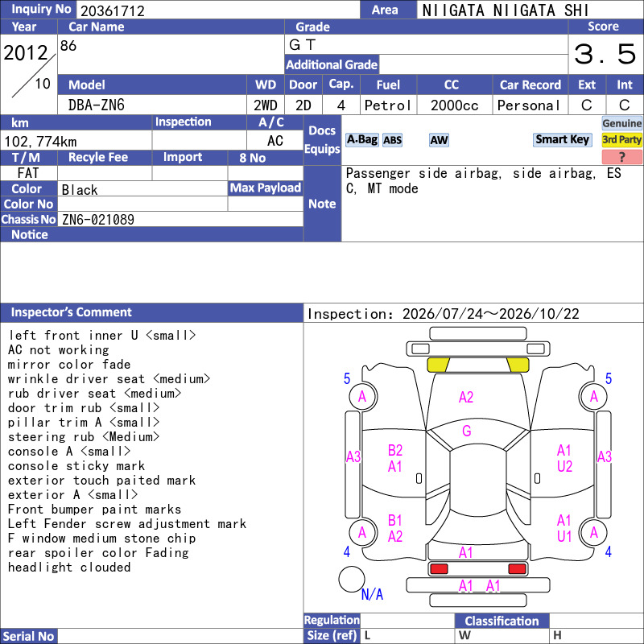Click the model code DBA-ZN6
644x644 pixels.
97,105
